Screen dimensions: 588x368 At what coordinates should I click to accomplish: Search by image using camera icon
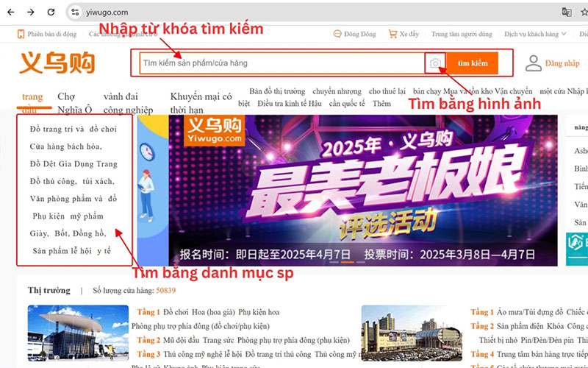coord(435,63)
